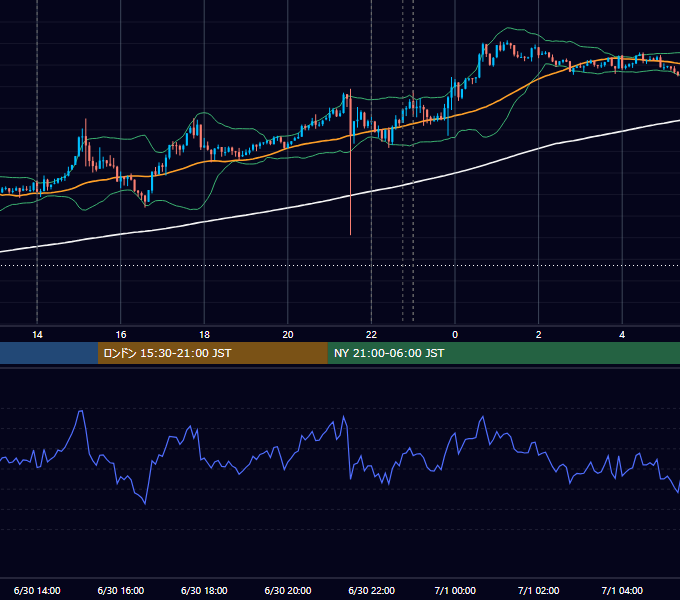Click the 6/30 14:00 date label
Screen dimensions: 680x600
tap(37, 590)
